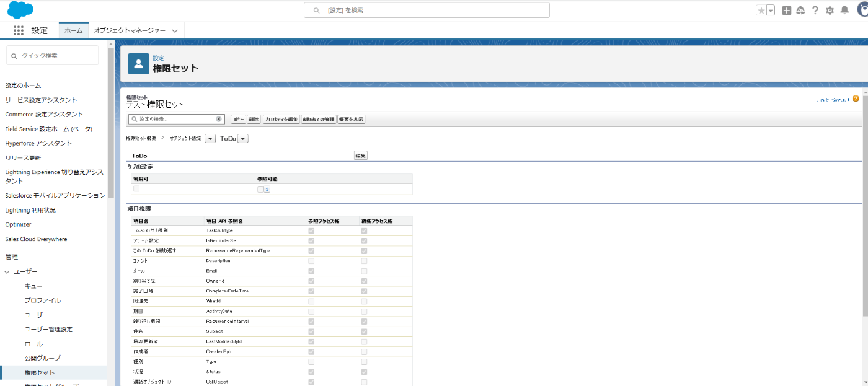The width and height of the screenshot is (868, 386).
Task: Open the setup gear menu
Action: click(830, 11)
